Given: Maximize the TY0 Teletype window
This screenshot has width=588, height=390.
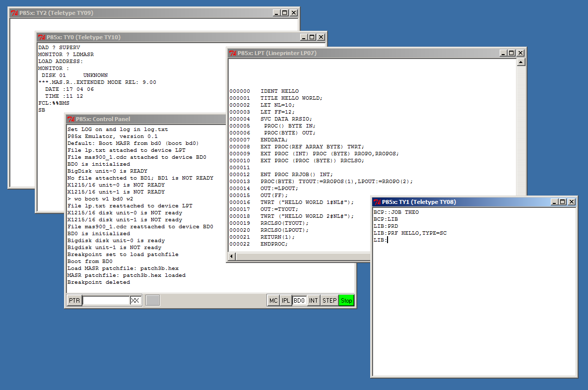Looking at the screenshot, I should click(x=312, y=37).
